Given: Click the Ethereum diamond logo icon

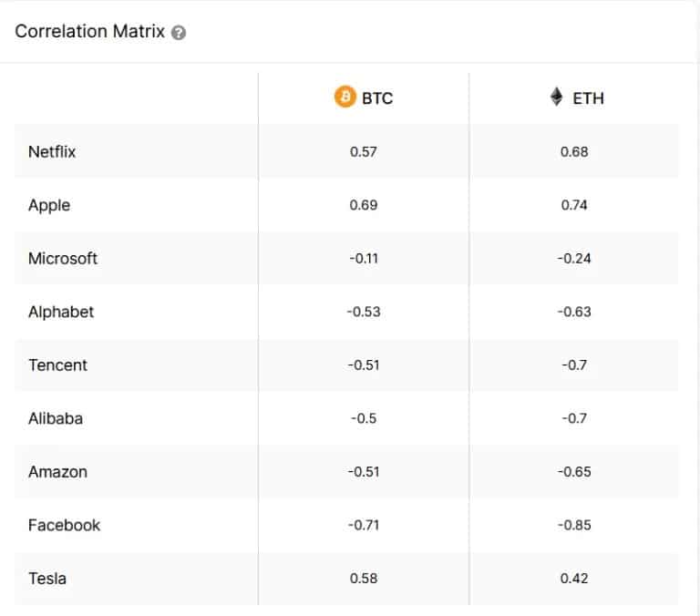Looking at the screenshot, I should 556,97.
